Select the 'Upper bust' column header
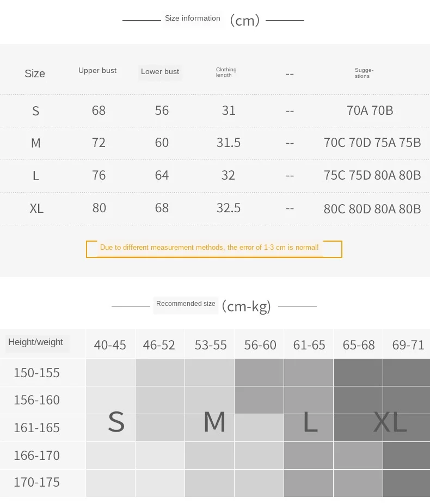 coord(97,71)
